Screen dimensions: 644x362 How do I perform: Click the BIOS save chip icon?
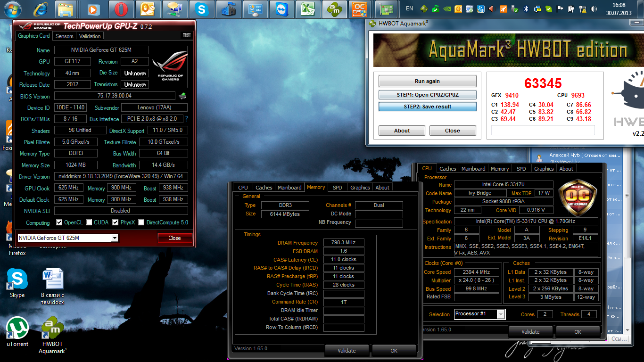(182, 96)
